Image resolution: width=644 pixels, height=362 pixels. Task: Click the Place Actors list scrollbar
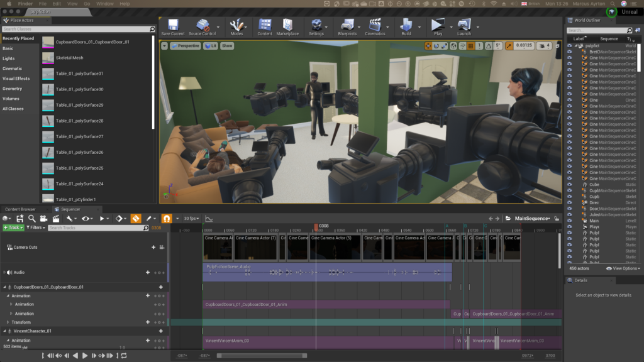[153, 82]
